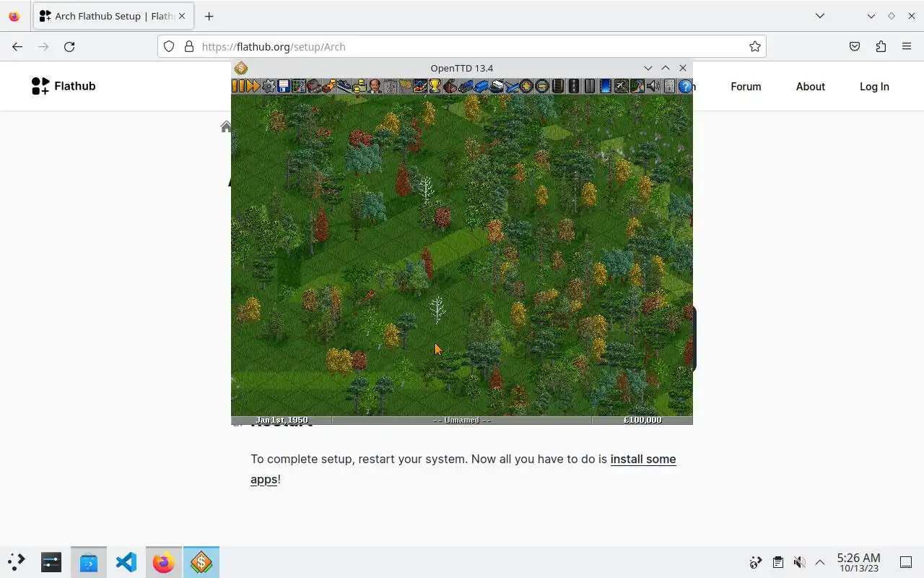924x578 pixels.
Task: Open the Save to Pocket button
Action: [x=855, y=46]
